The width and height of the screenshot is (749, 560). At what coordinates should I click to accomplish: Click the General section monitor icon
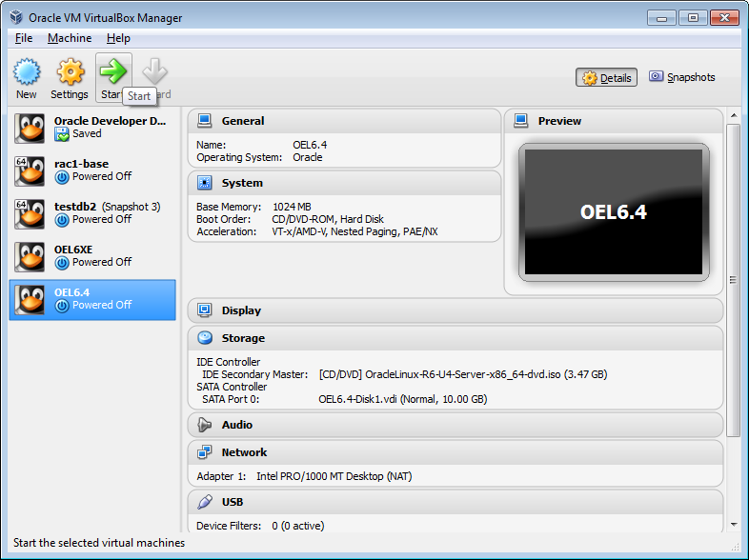click(x=205, y=121)
